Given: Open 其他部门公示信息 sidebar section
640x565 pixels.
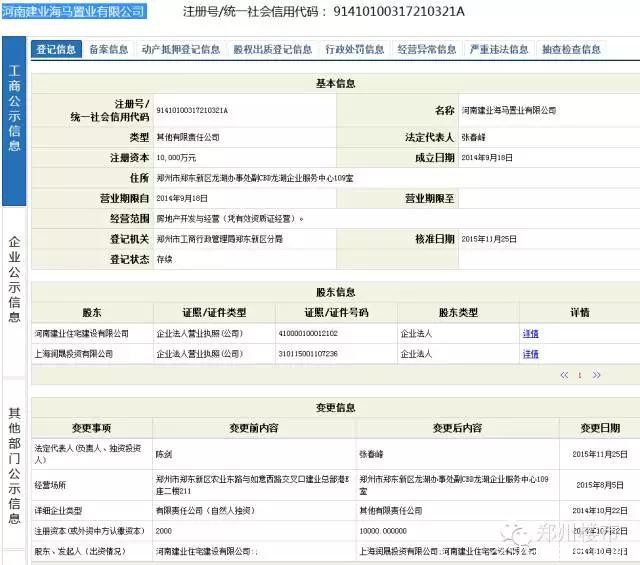Looking at the screenshot, I should 14,465.
